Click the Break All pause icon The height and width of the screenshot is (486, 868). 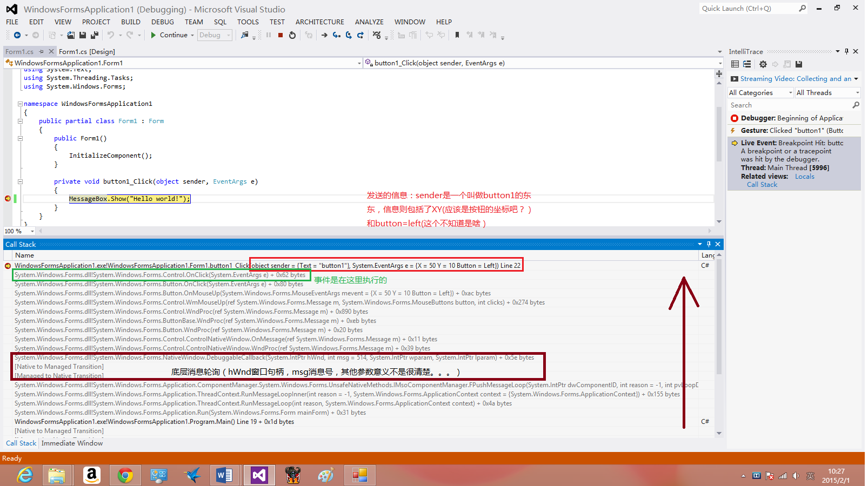269,35
